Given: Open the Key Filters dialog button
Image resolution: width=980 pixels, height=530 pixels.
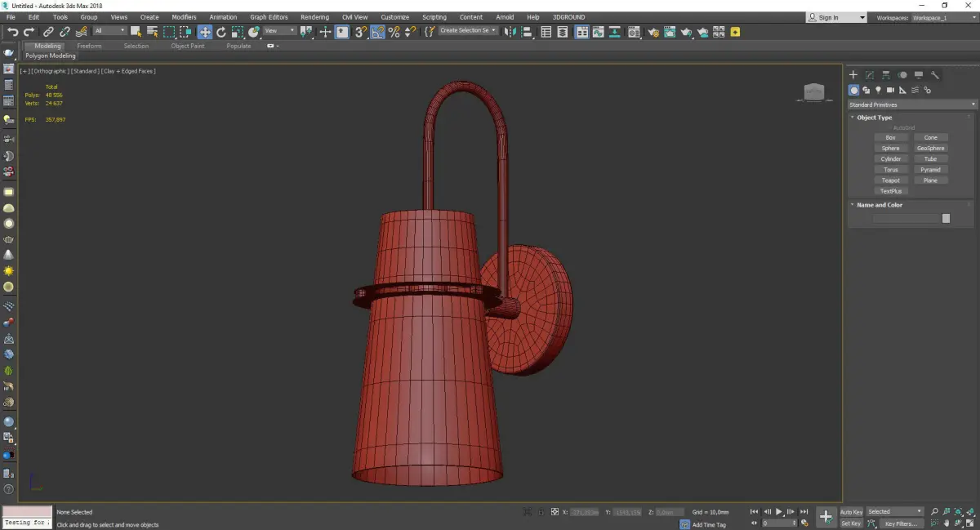Looking at the screenshot, I should (901, 523).
